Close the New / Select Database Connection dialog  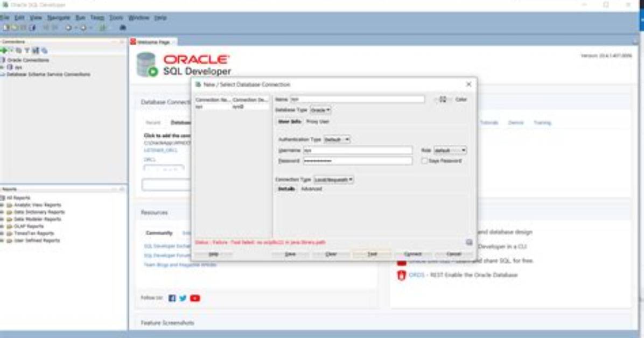[x=468, y=84]
